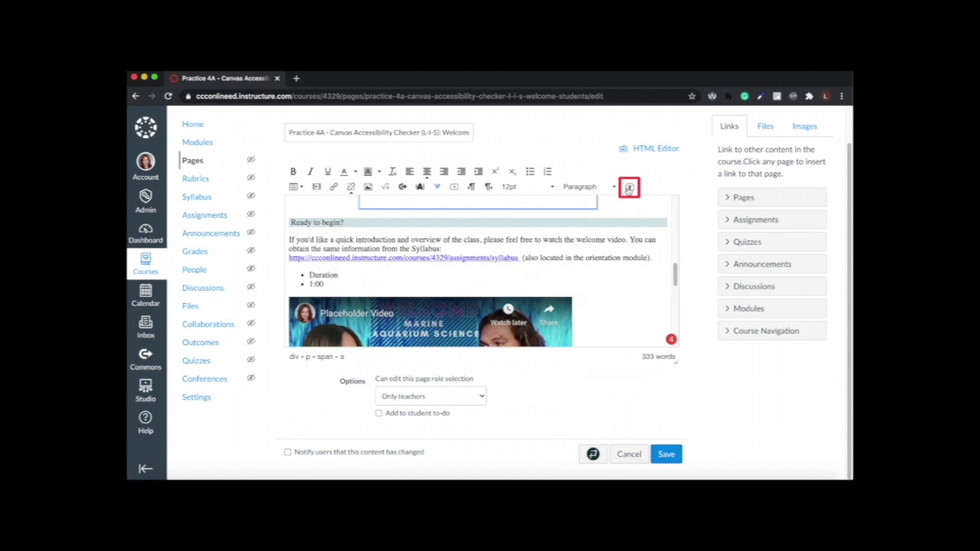
Task: Check Add to student to-do
Action: [378, 413]
